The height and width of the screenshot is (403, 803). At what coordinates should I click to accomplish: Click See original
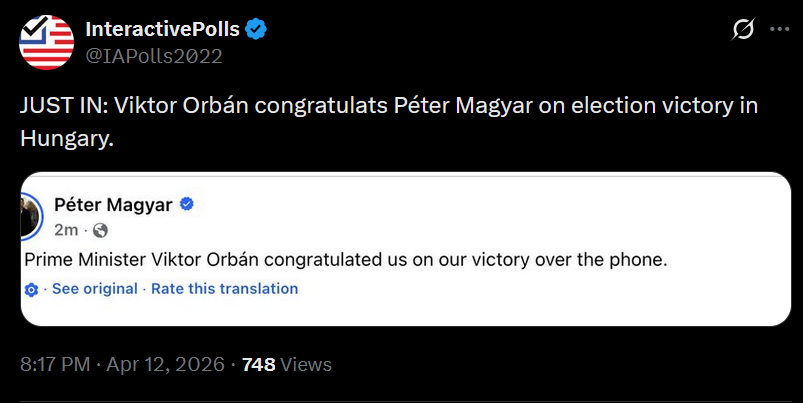pos(94,289)
